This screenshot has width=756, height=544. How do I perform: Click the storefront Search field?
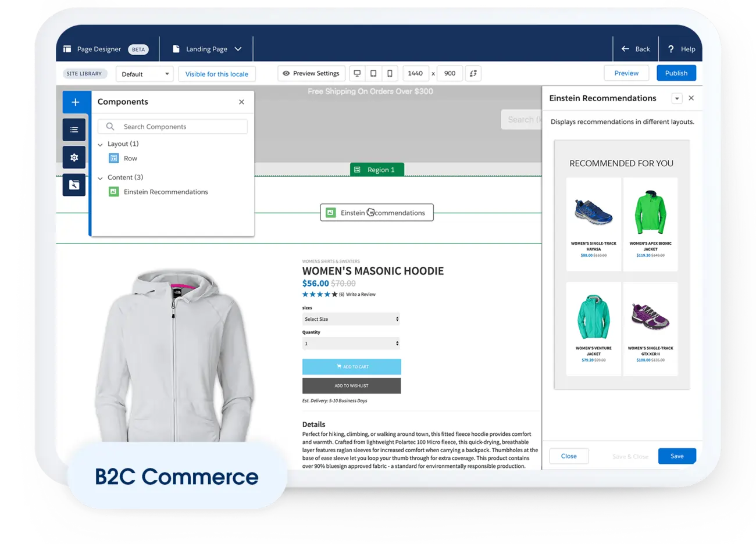(521, 120)
